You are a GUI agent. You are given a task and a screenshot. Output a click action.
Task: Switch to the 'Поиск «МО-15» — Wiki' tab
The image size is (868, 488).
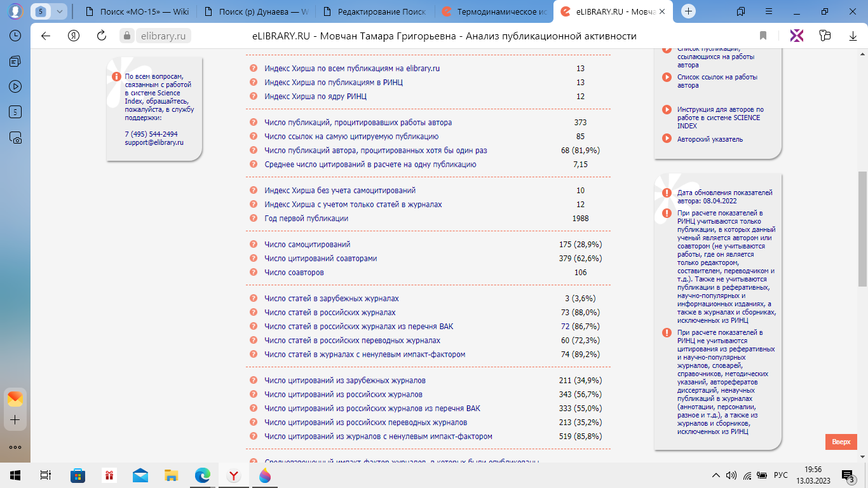(139, 11)
